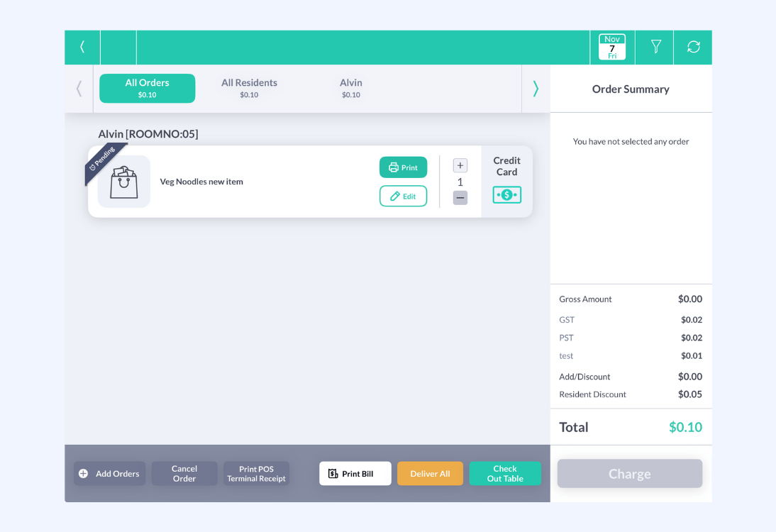Open the Alvin resident tab
Screen dimensions: 776x532
[351, 88]
